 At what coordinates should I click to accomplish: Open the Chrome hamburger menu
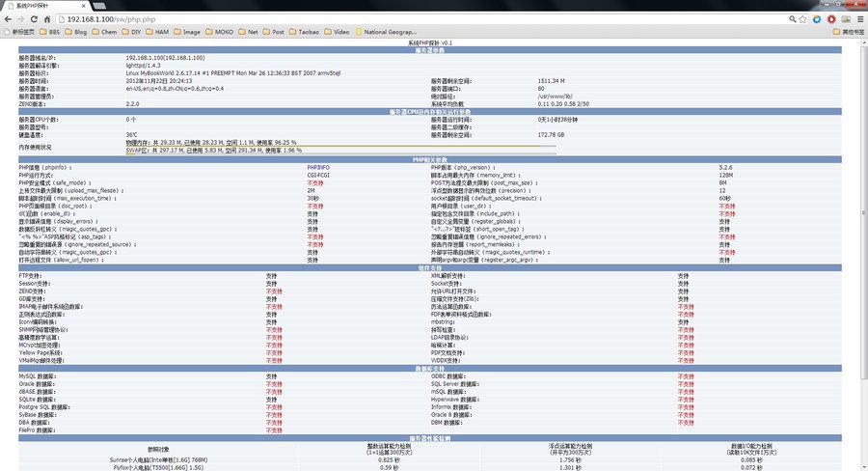point(860,19)
